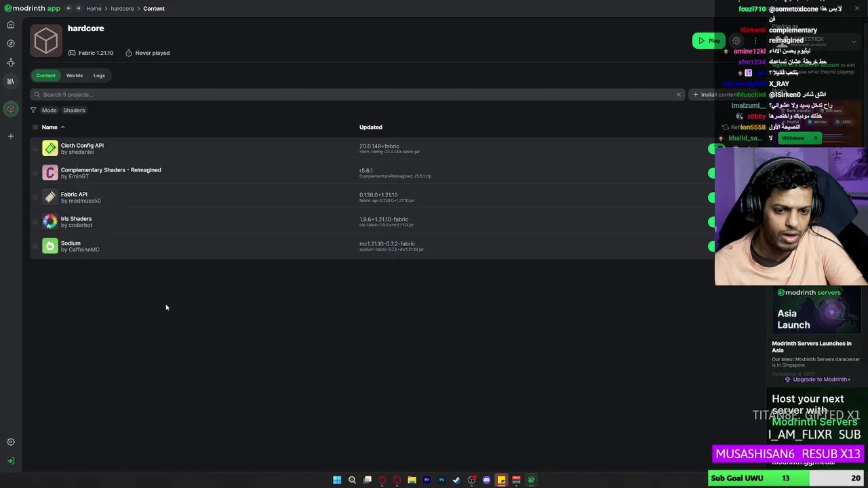Go to hardcore in the breadcrumb
This screenshot has height=488, width=868.
pos(122,8)
